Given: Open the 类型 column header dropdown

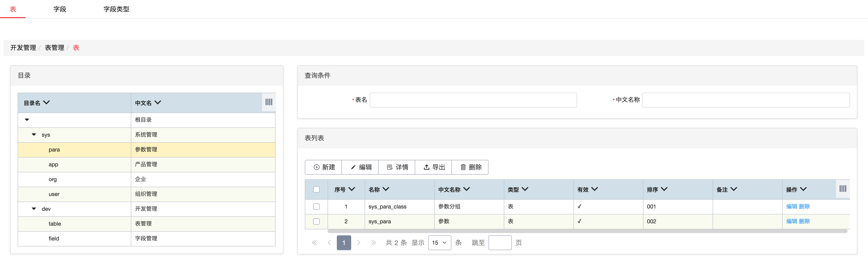Looking at the screenshot, I should click(x=525, y=189).
